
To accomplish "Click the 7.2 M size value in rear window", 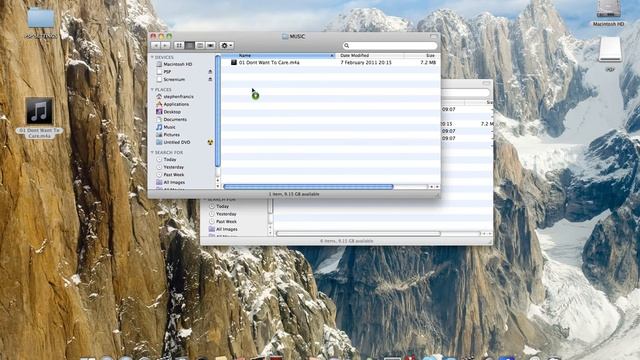I will (x=487, y=124).
